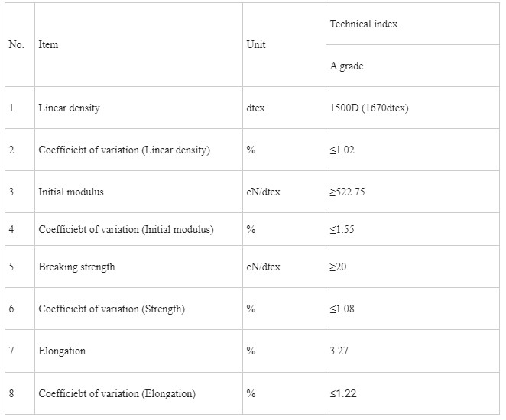The width and height of the screenshot is (506, 420).
Task: Select the '≤1.02' value cell
Action: [x=342, y=150]
